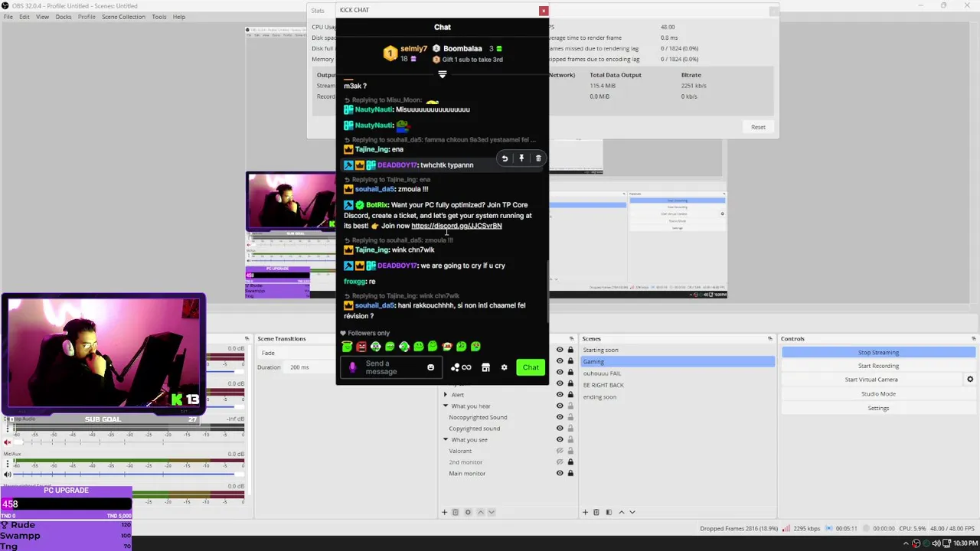Open the View menu
980x551 pixels.
point(42,17)
